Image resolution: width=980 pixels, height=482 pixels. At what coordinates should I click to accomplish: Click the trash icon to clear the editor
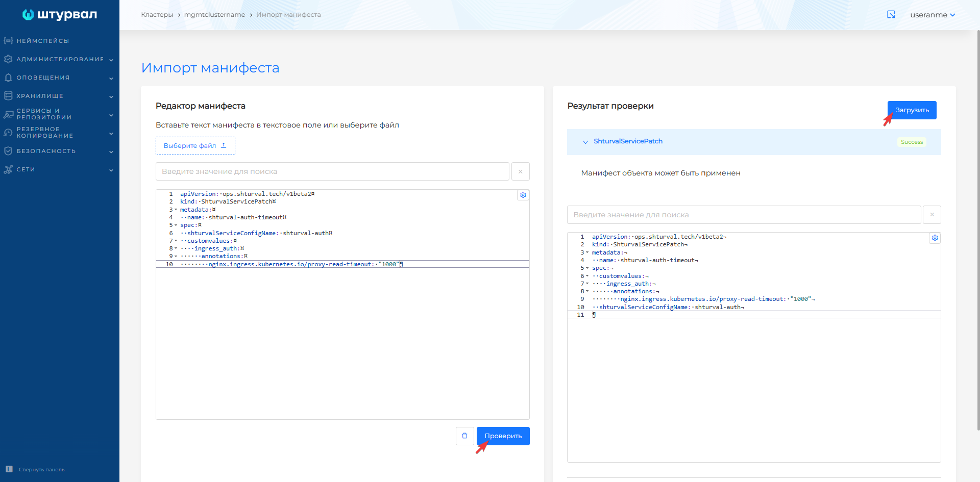pyautogui.click(x=464, y=436)
